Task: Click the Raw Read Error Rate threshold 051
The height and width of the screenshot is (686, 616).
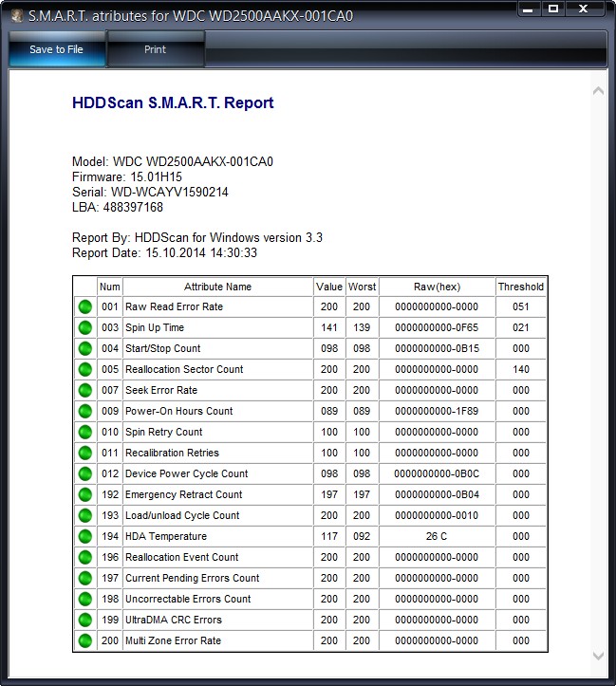Action: (521, 306)
